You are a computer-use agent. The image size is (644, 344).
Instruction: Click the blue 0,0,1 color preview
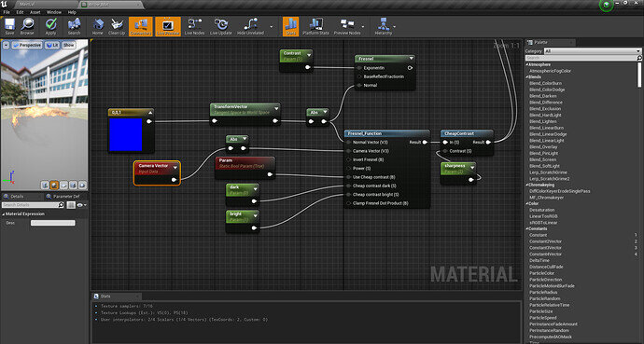[126, 134]
